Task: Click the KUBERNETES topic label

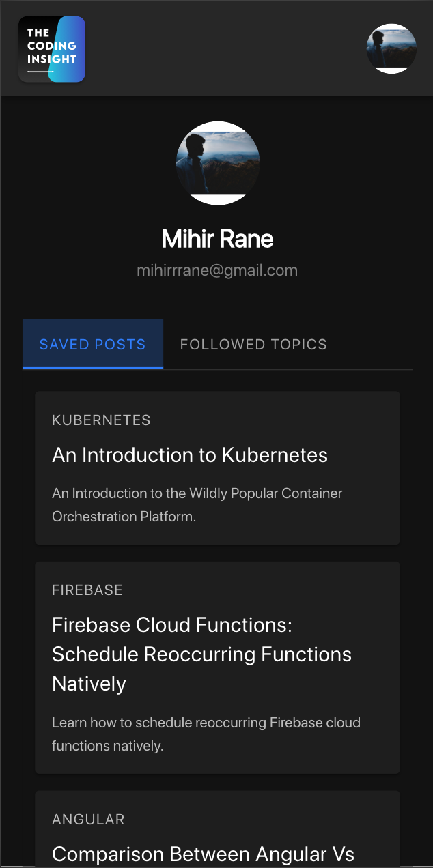Action: click(101, 420)
